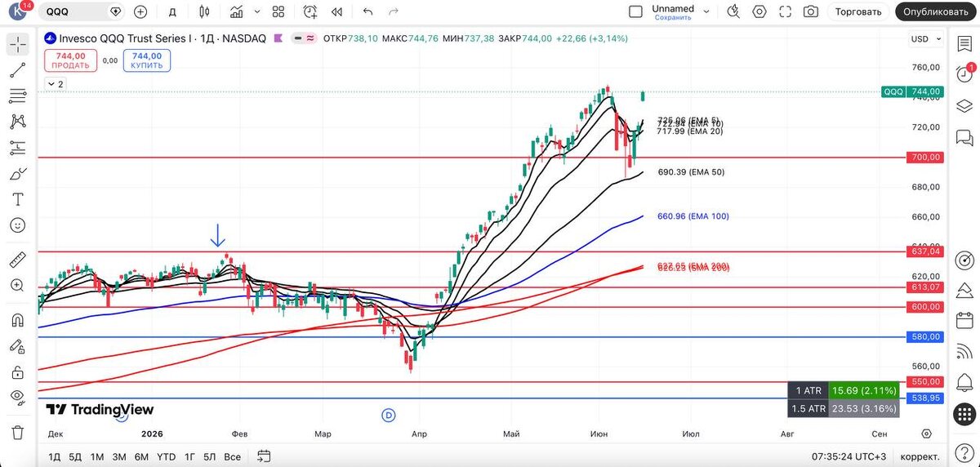980x467 pixels.
Task: Click the Торговать button
Action: point(859,11)
